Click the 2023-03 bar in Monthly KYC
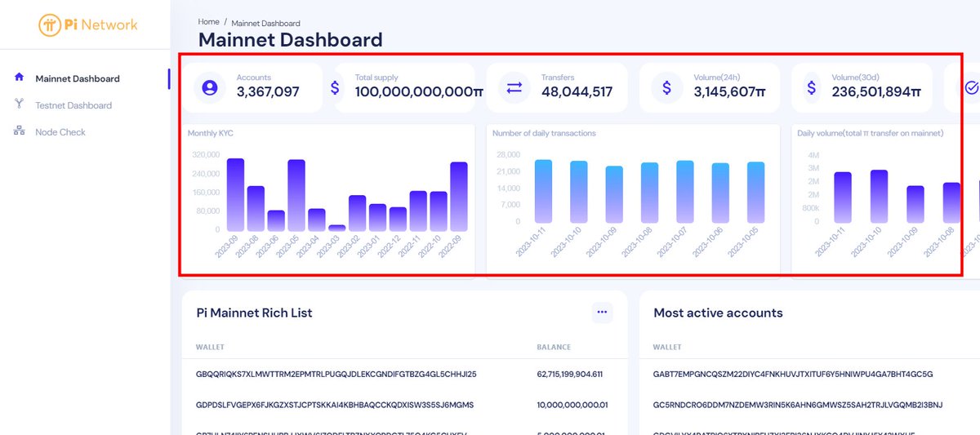Viewport: 980px width, 435px height. (336, 228)
